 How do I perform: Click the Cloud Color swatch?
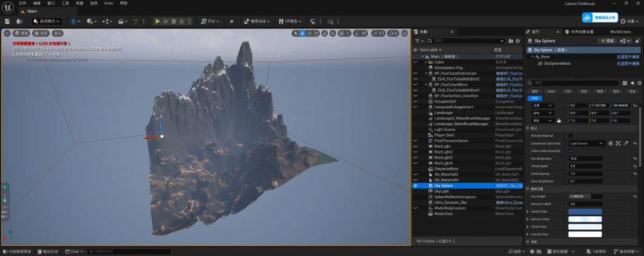[585, 227]
